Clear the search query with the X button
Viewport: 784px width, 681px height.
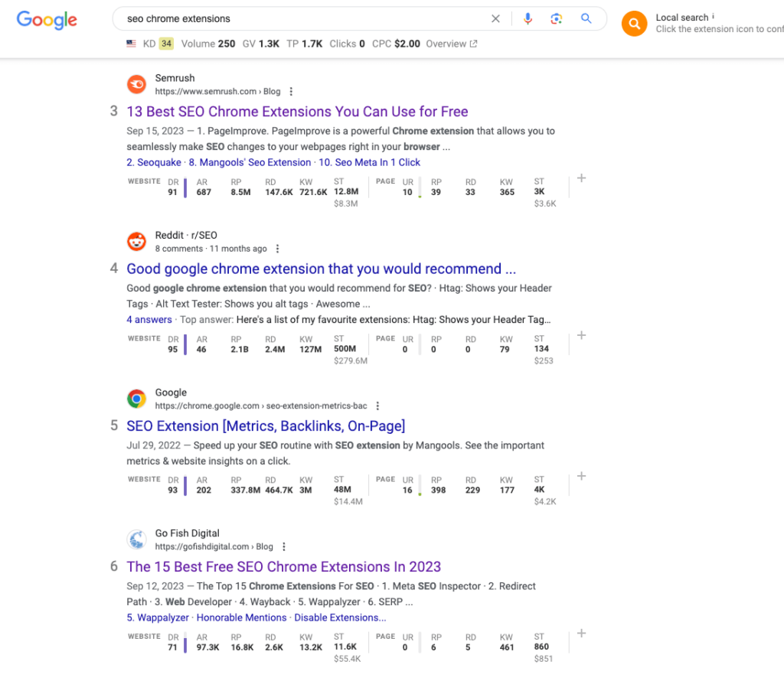point(495,18)
